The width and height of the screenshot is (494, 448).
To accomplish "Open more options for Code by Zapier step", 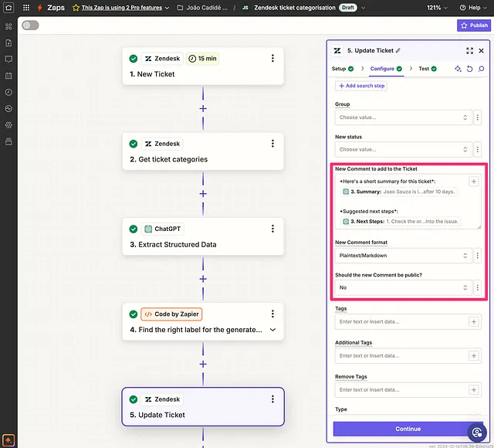I will (272, 314).
